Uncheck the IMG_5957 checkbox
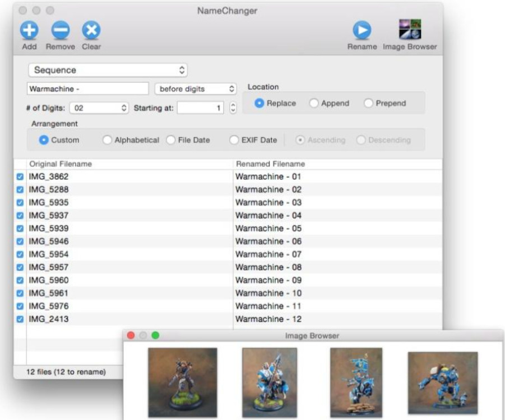This screenshot has height=420, width=505. [20, 267]
